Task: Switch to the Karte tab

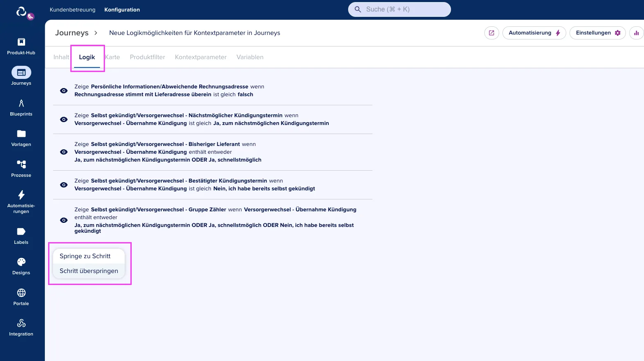Action: [112, 57]
